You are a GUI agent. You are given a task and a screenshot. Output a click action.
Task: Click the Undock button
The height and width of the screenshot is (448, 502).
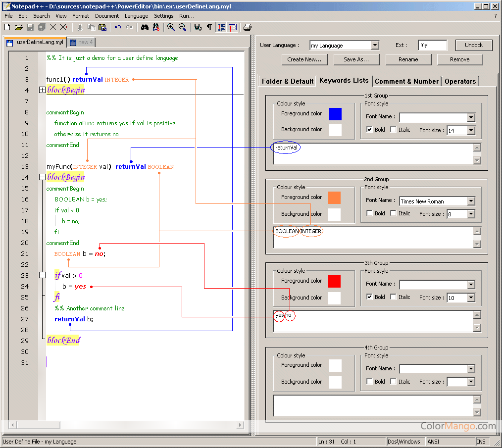(473, 45)
